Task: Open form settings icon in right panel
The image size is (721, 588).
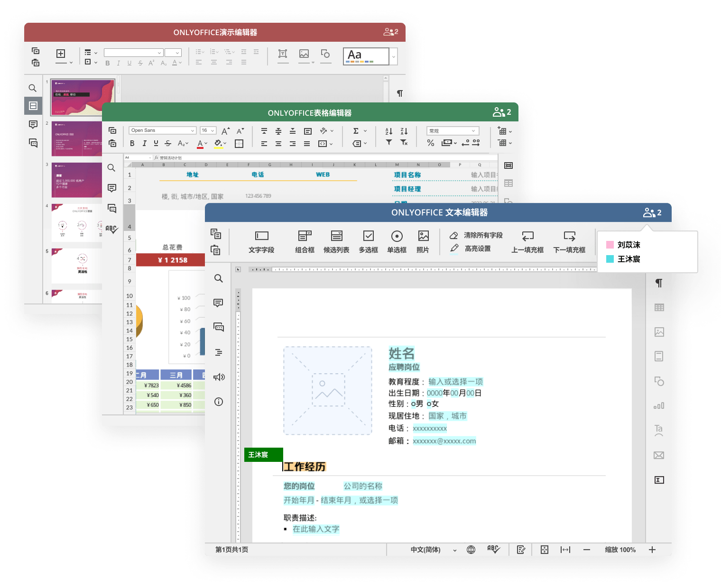Action: (x=659, y=480)
